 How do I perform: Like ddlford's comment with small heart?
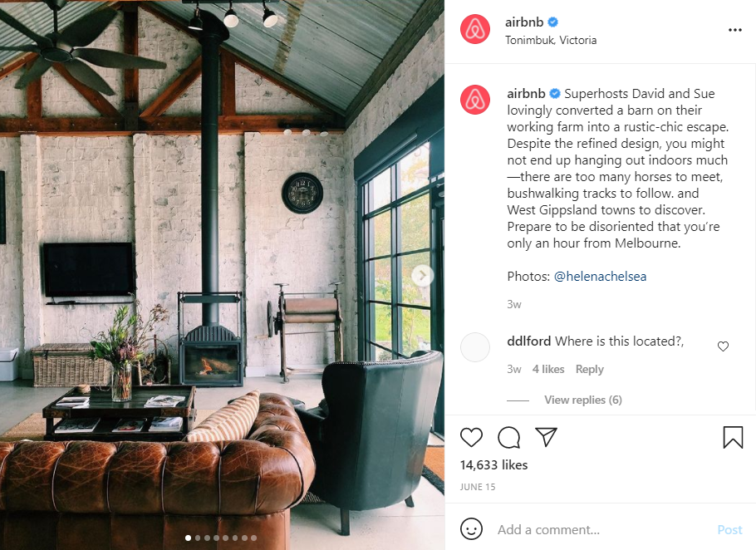point(723,346)
